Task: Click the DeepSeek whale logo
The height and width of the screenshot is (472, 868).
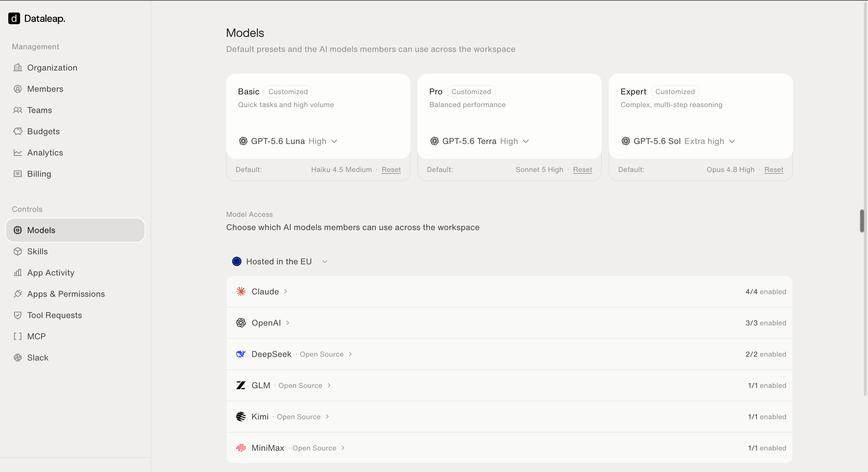Action: 241,354
